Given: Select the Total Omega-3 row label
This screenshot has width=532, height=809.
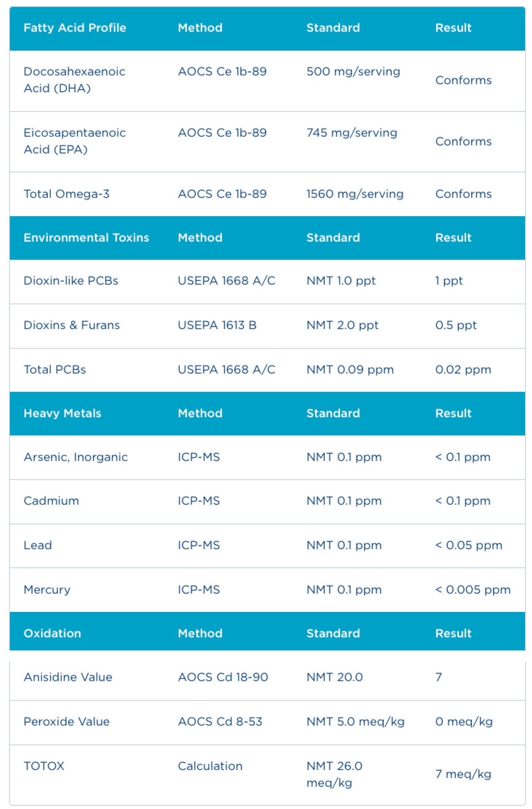Looking at the screenshot, I should tap(66, 194).
